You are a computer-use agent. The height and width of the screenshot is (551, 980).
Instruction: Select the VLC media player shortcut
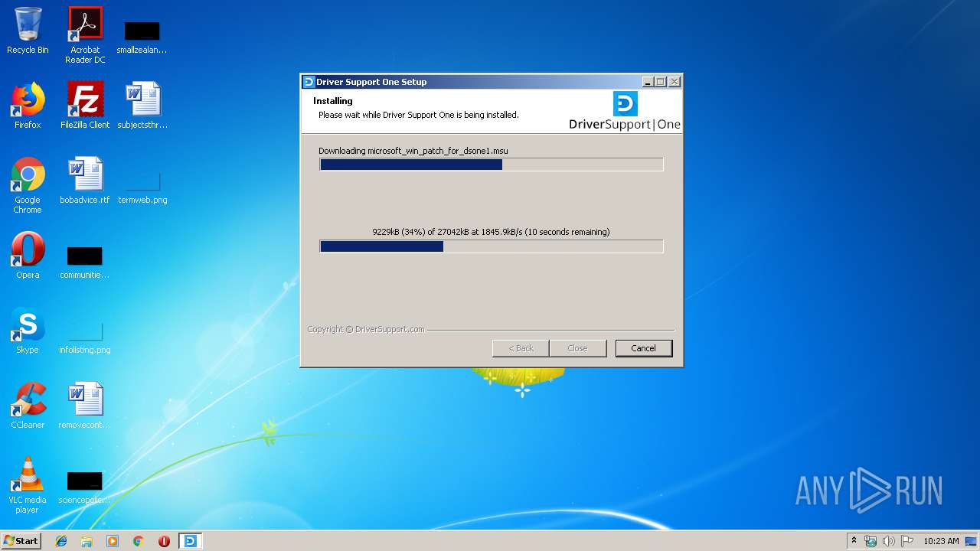pyautogui.click(x=28, y=485)
